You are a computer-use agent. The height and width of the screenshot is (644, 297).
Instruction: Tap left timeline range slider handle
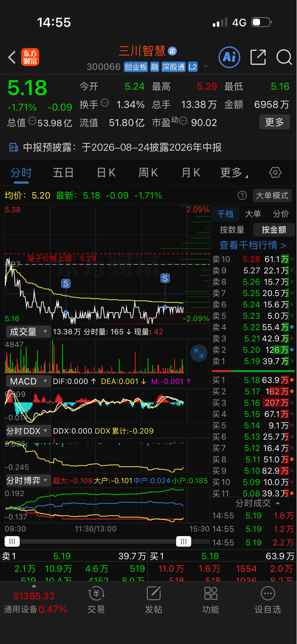click(12, 542)
